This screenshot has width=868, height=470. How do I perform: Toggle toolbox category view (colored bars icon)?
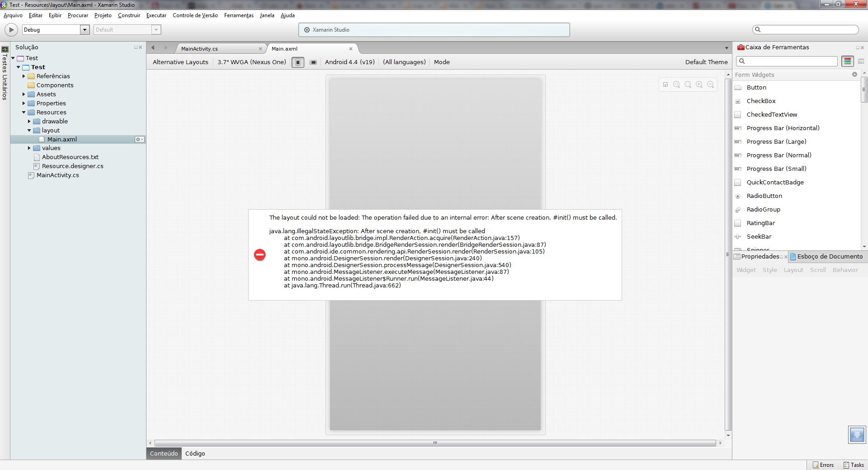(x=848, y=61)
